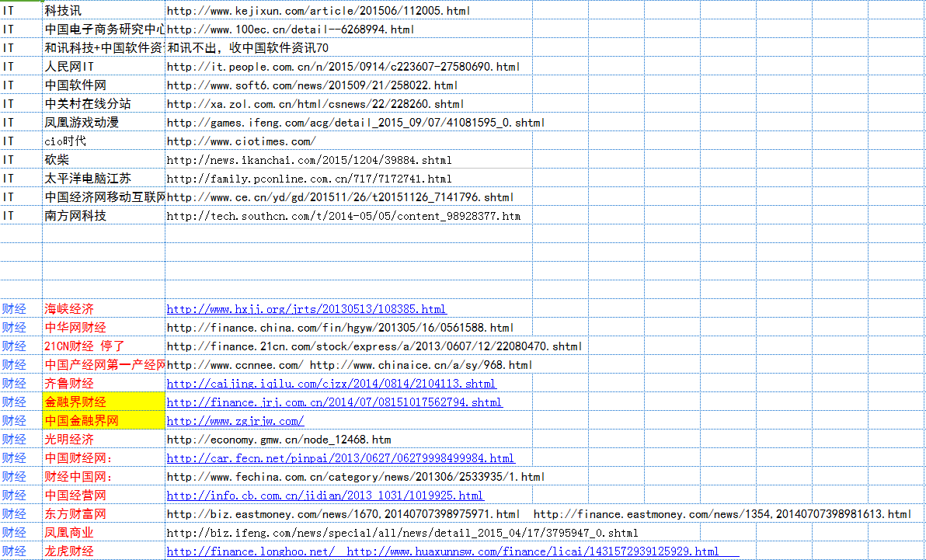Select the 中关村在线分站 cell
The width and height of the screenshot is (926, 560).
click(104, 104)
